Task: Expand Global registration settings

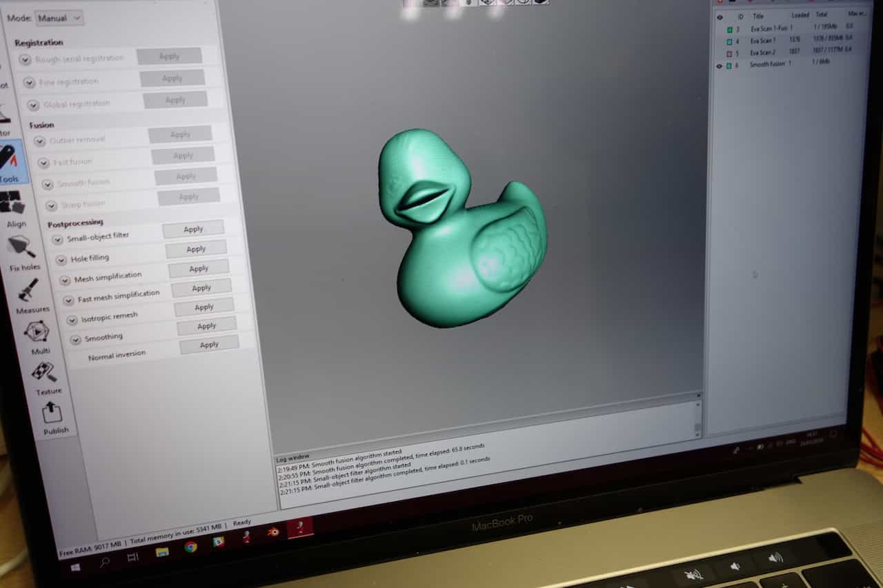Action: [x=33, y=105]
